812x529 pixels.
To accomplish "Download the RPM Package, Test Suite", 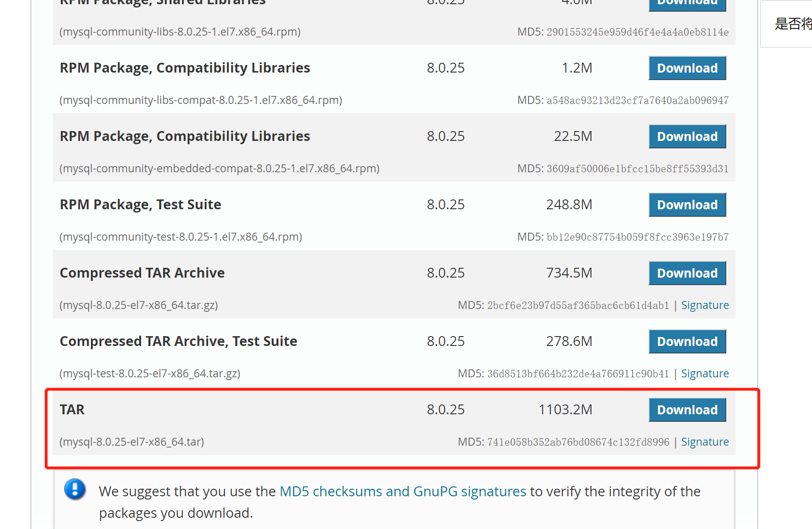I will [x=687, y=205].
